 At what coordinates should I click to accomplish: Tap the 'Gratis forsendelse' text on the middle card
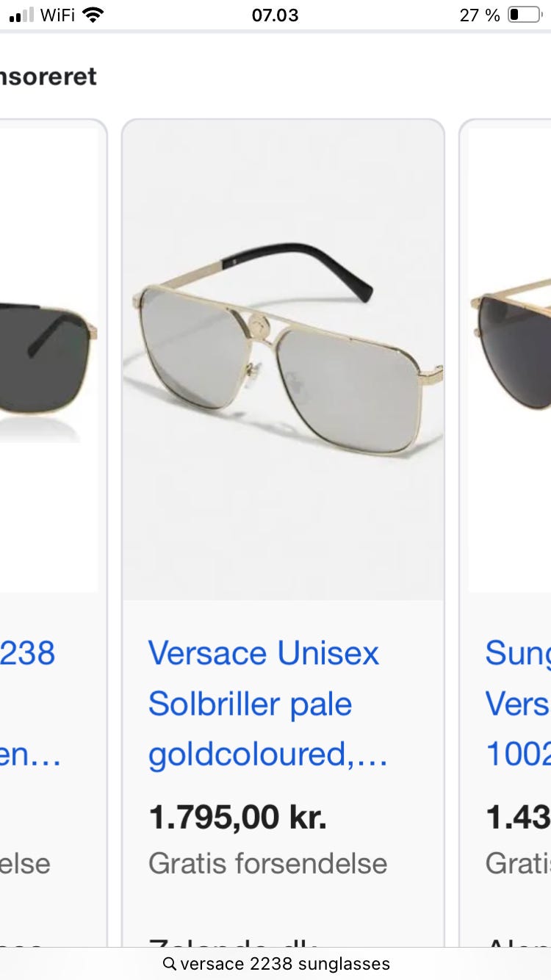click(x=267, y=863)
